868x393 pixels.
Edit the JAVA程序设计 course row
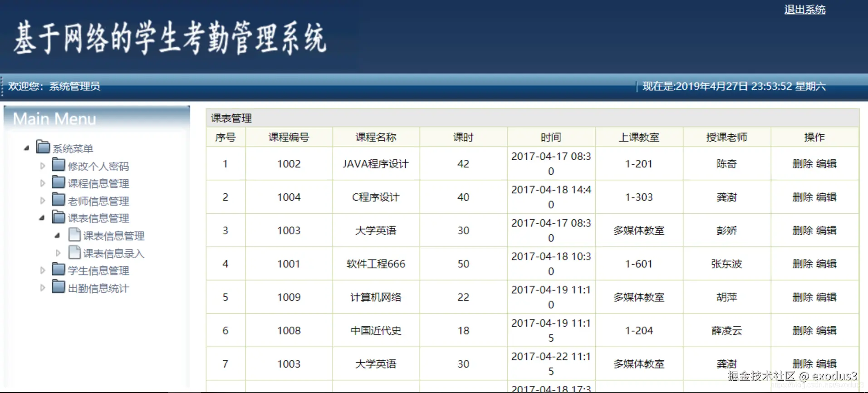pos(826,164)
